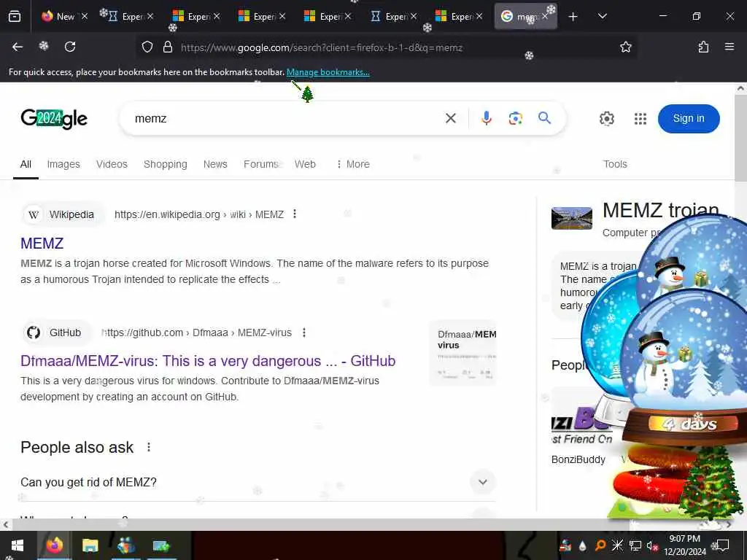
Task: Click the Sign in button
Action: coord(689,119)
